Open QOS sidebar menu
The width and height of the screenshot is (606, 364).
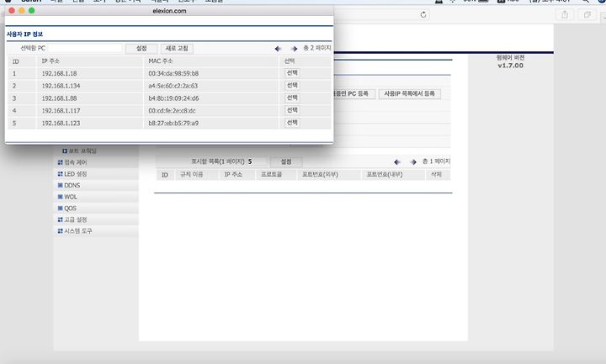pyautogui.click(x=70, y=208)
